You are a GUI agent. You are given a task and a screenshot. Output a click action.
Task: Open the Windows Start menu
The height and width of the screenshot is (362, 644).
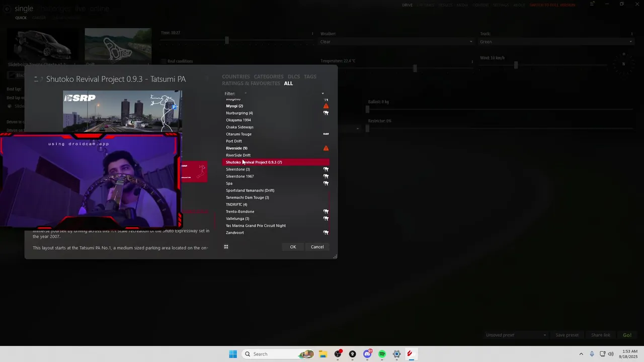click(x=233, y=354)
